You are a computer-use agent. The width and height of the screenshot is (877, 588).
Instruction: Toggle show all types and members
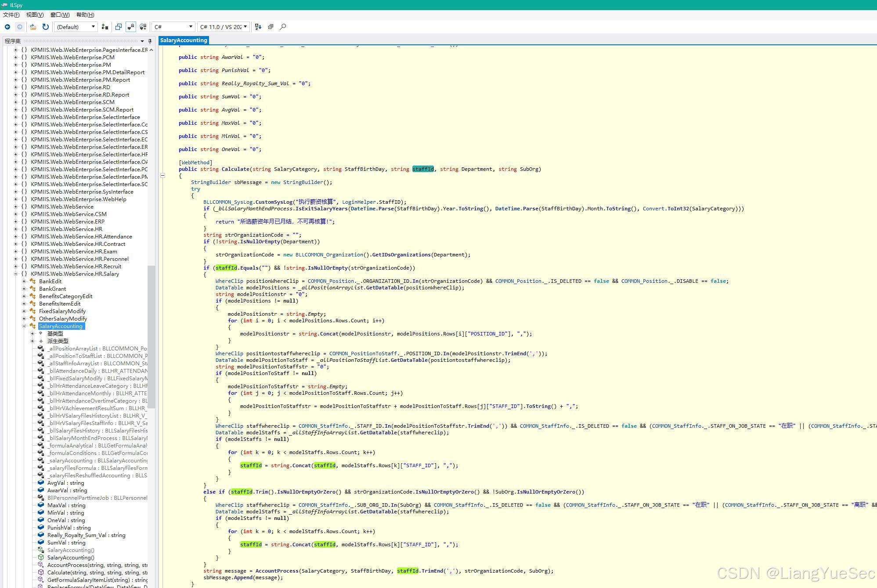(x=143, y=27)
